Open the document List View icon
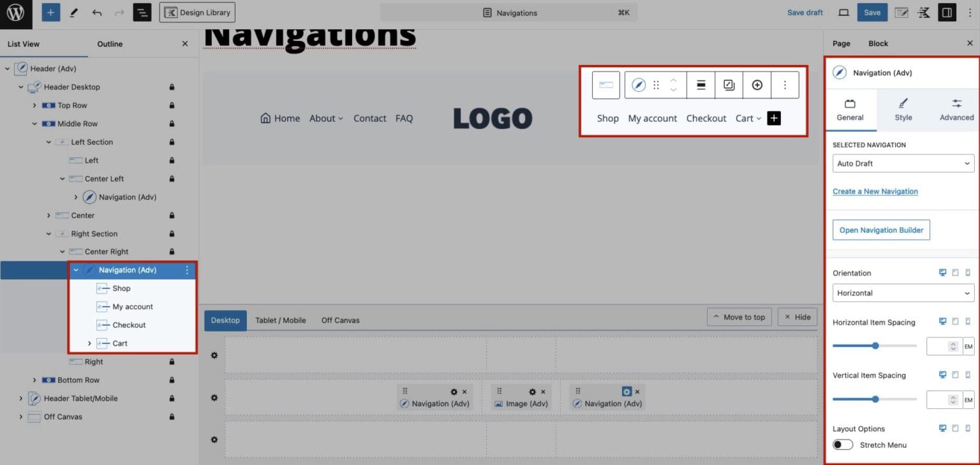This screenshot has height=465, width=980. tap(142, 12)
